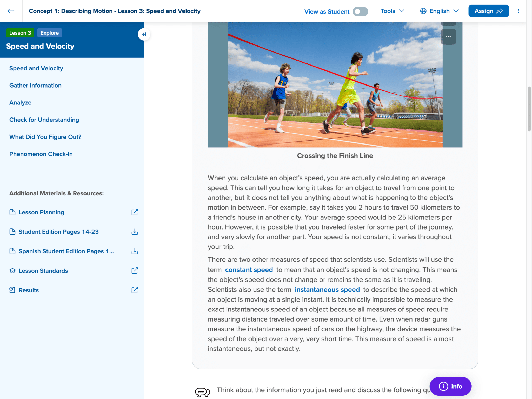Image resolution: width=532 pixels, height=399 pixels.
Task: Download Spanish Student Edition pages
Action: click(x=135, y=251)
